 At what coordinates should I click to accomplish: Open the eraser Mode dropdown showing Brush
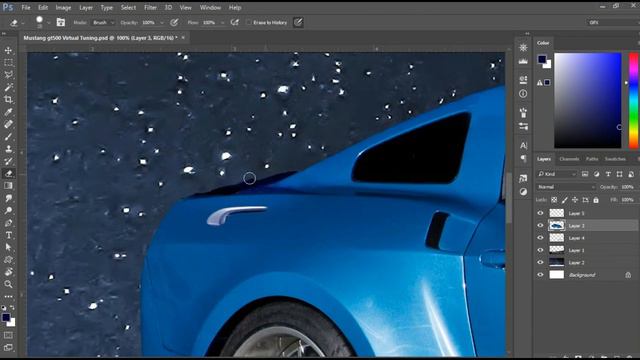(104, 22)
